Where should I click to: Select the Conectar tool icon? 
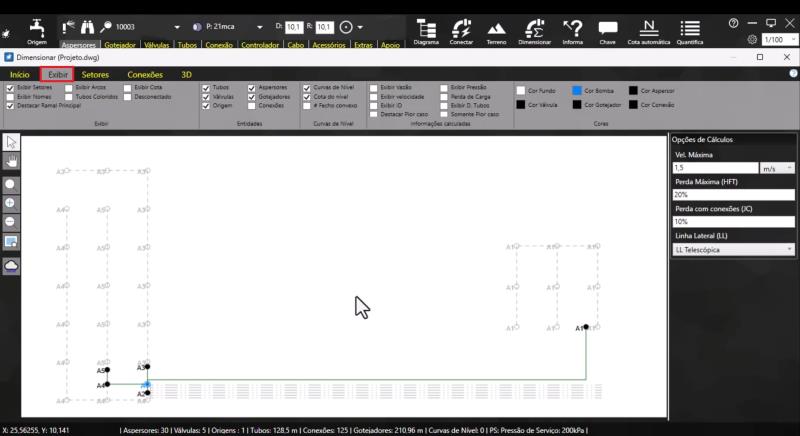click(x=461, y=29)
